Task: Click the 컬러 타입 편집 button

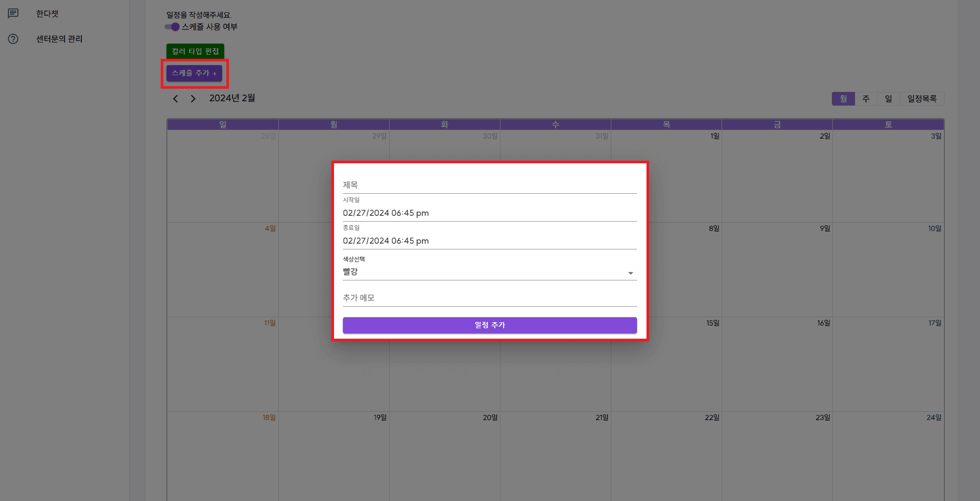Action: point(195,51)
